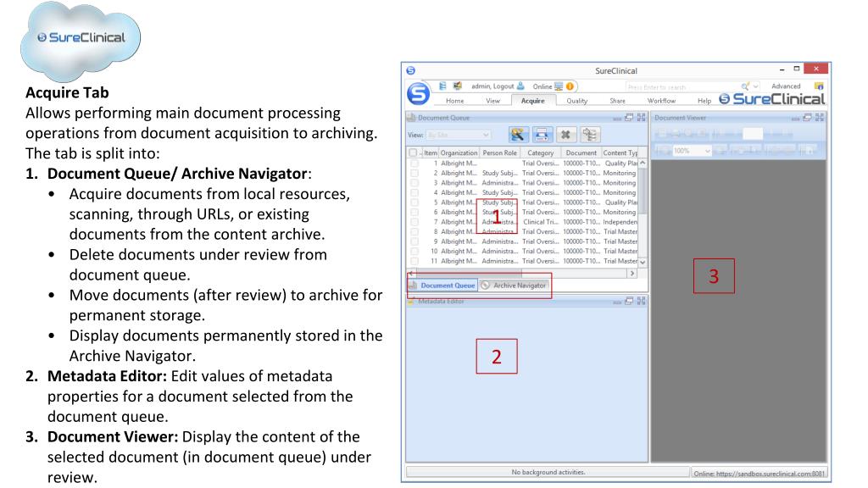Click the settings icon left of admin, Logout

(x=457, y=86)
